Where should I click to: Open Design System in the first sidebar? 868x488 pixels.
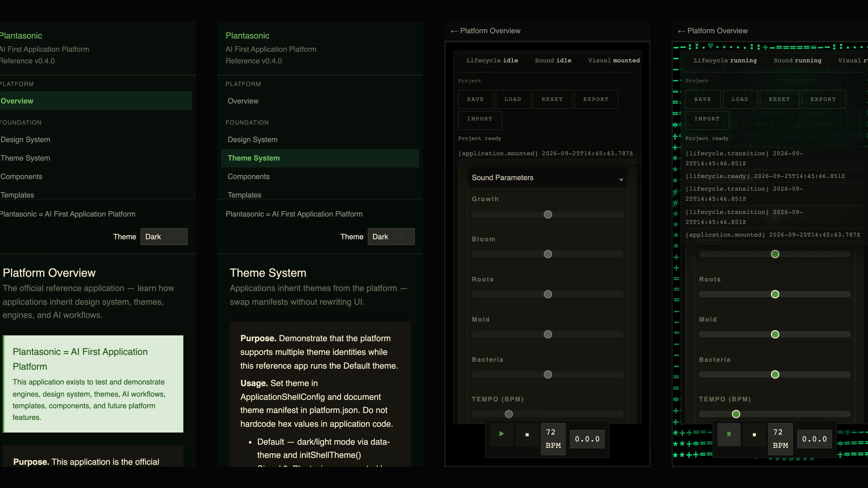coord(96,140)
